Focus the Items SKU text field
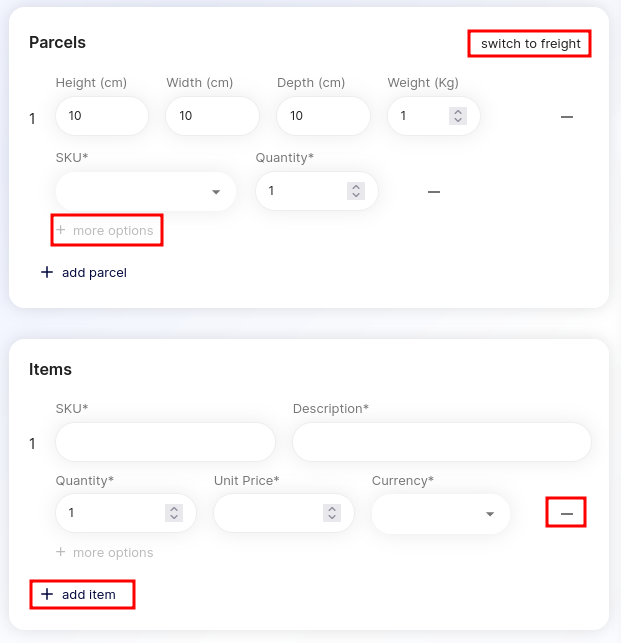The image size is (621, 643). click(165, 442)
